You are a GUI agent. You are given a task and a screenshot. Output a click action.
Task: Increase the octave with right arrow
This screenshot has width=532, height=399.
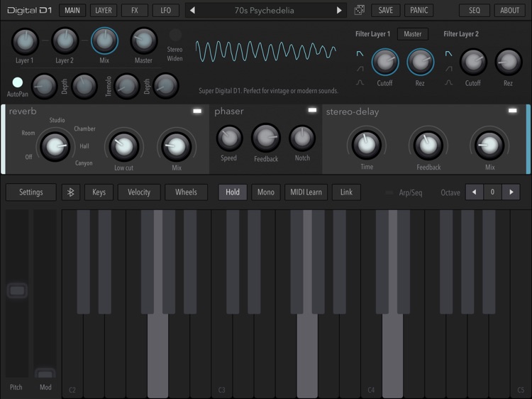tap(511, 192)
